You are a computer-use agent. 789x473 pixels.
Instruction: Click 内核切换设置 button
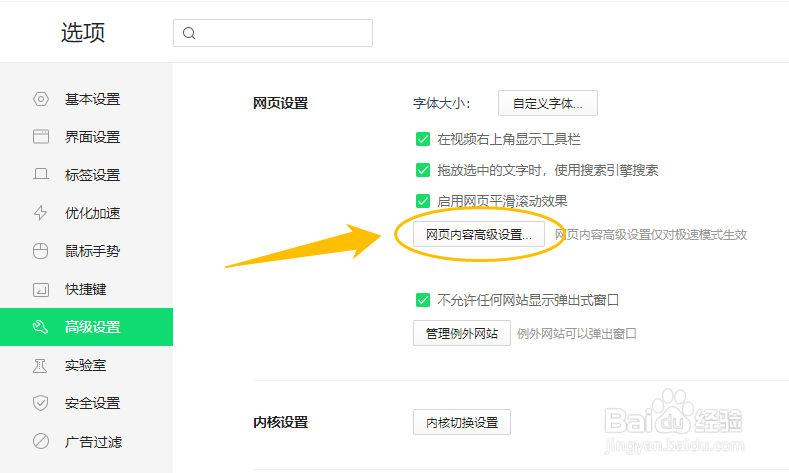tap(462, 422)
